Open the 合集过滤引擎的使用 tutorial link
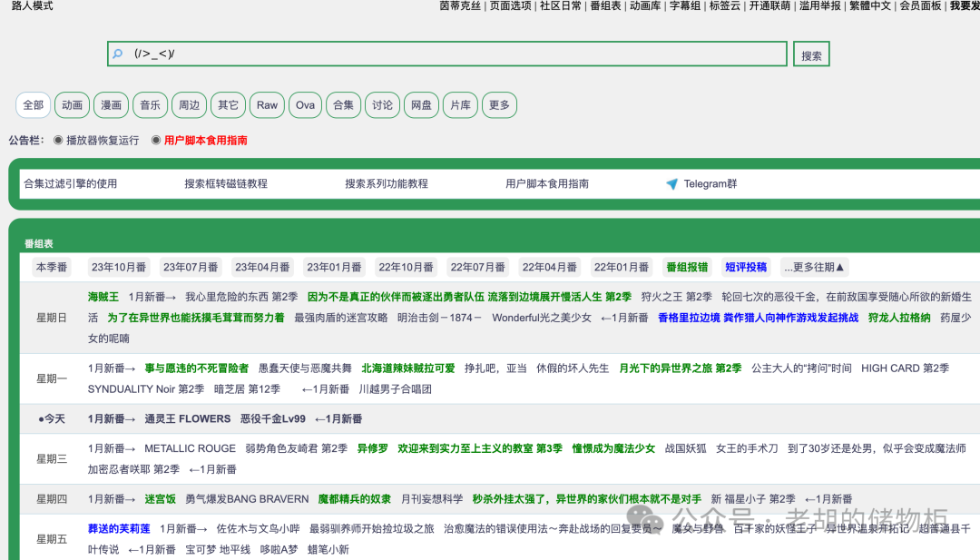 [x=72, y=183]
